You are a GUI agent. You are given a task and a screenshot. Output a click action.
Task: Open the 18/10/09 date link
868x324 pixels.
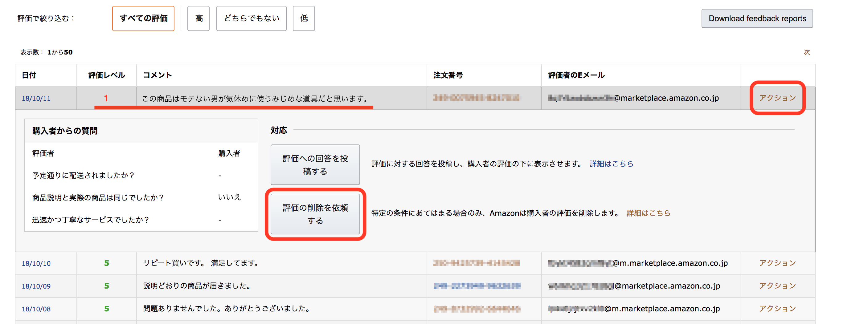[36, 286]
